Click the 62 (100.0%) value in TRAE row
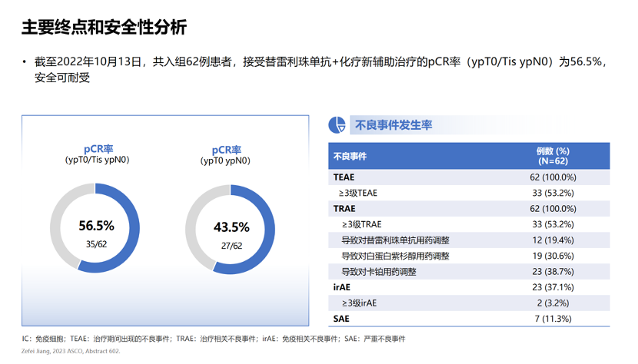 (553, 209)
